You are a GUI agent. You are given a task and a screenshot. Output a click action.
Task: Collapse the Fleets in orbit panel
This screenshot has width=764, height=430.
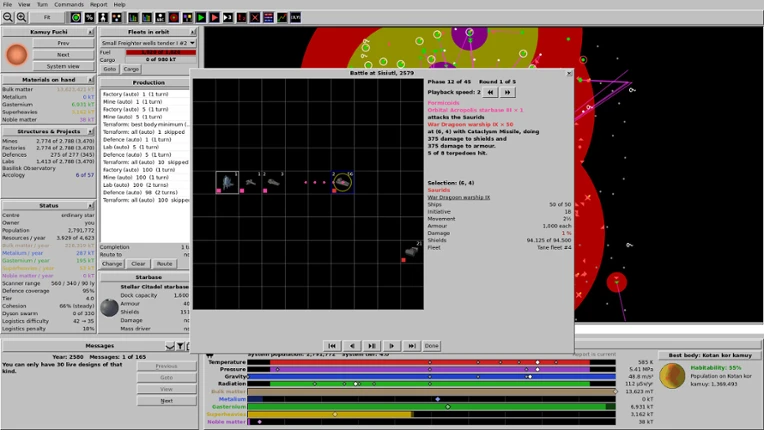192,32
